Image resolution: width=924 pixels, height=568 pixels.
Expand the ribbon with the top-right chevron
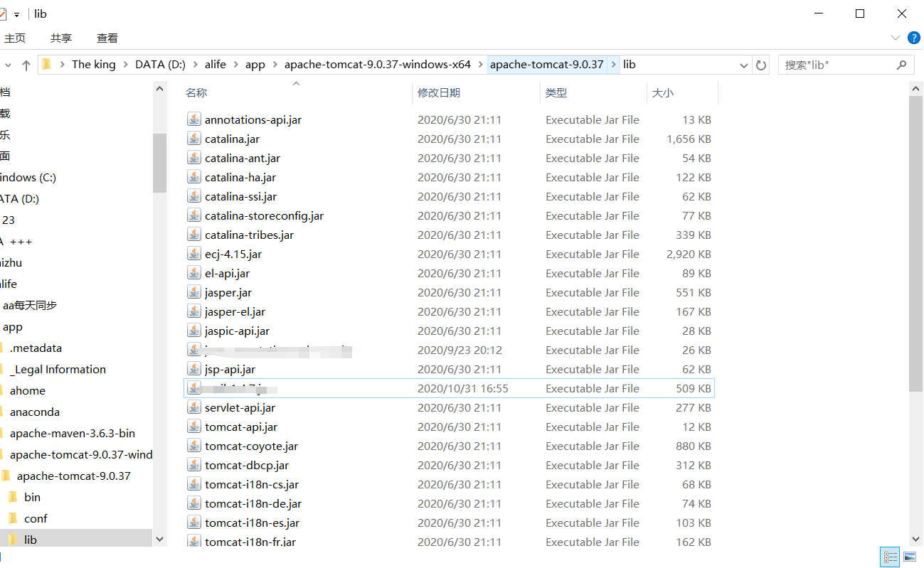(895, 38)
